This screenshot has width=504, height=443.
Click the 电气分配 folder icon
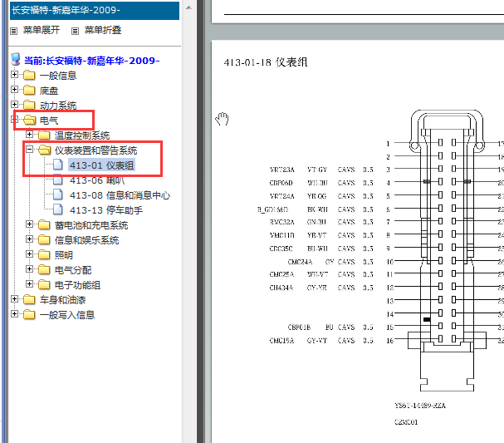coord(44,269)
